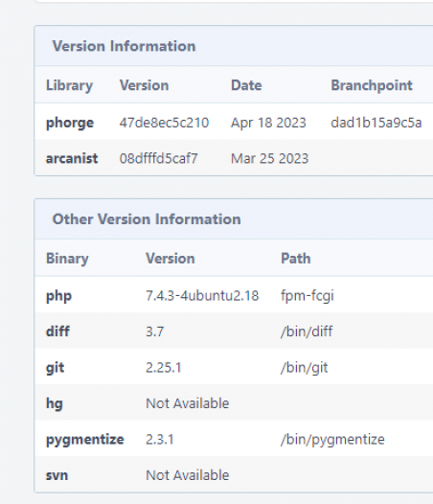
Task: Click the /bin/diff path text
Action: 307,332
